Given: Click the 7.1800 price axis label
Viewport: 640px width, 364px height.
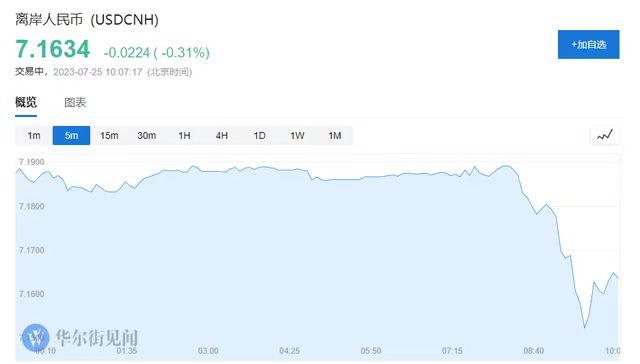Looking at the screenshot, I should (x=31, y=206).
